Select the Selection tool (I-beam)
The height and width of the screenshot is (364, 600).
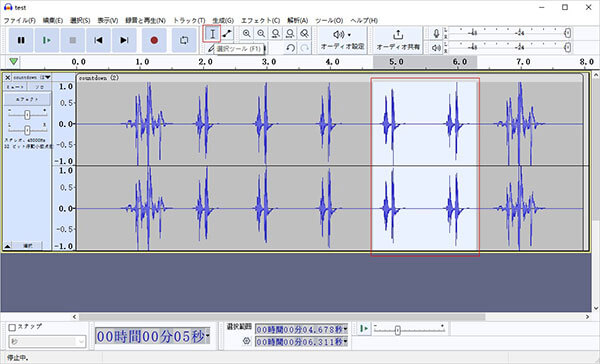click(x=212, y=34)
